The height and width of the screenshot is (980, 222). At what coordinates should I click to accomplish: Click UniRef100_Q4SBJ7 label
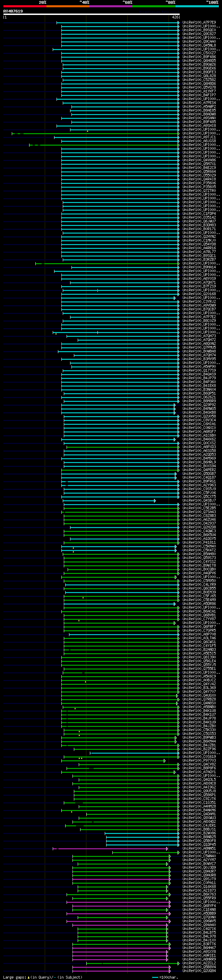[199, 500]
